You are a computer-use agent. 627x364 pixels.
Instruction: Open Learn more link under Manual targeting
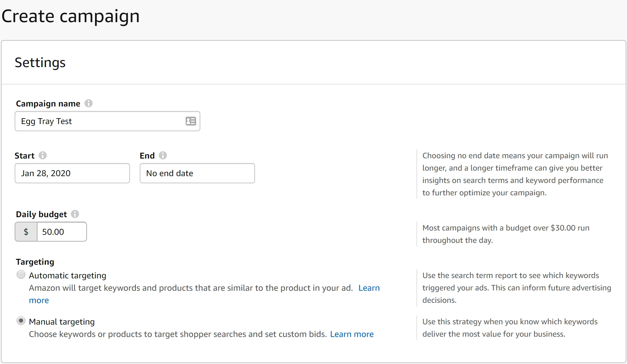[352, 334]
